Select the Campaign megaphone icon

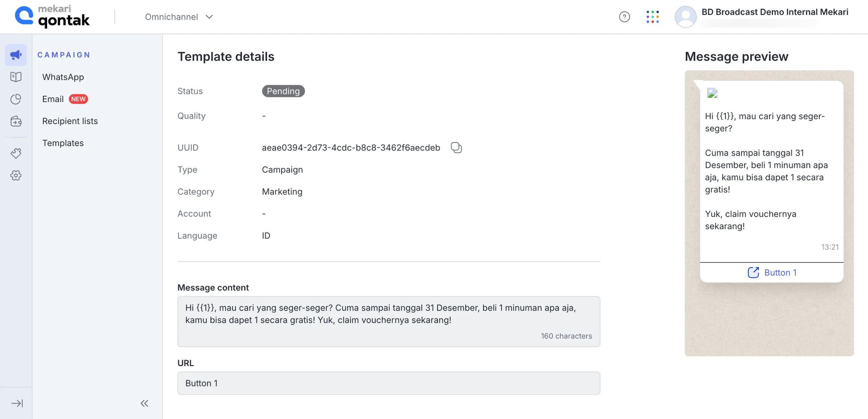[16, 54]
